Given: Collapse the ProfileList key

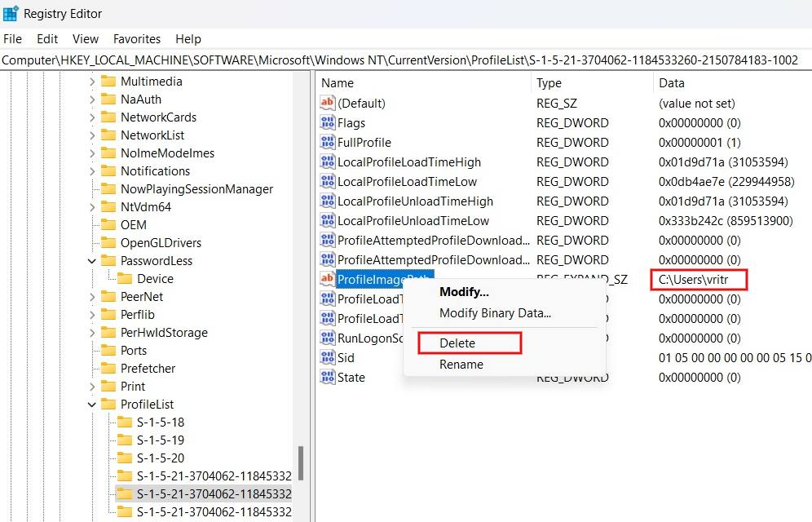Looking at the screenshot, I should 91,404.
